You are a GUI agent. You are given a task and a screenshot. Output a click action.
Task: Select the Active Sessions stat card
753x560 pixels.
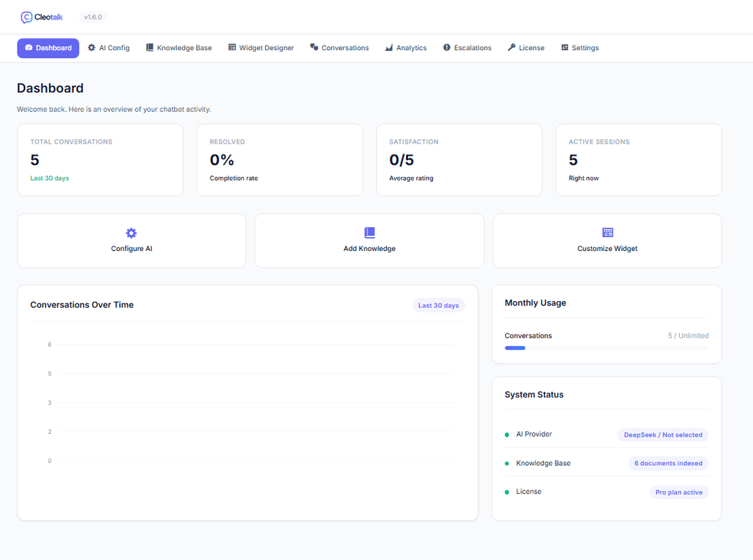(x=639, y=160)
